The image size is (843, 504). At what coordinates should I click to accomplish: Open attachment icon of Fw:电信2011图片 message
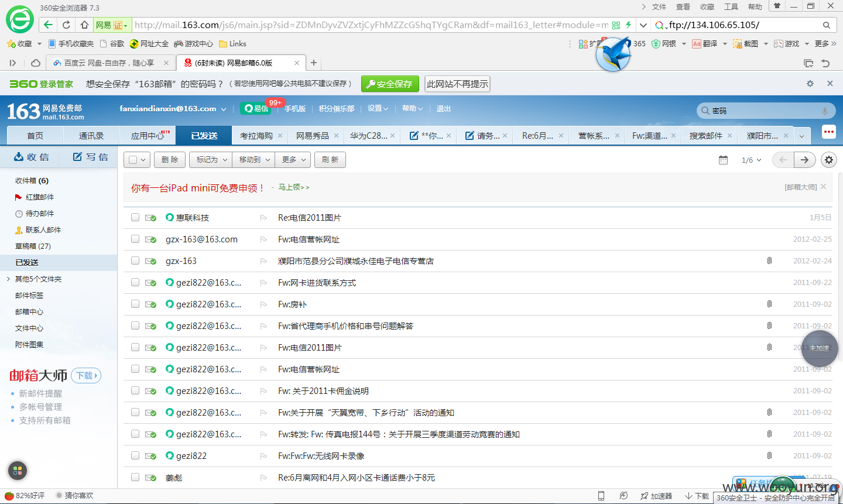(x=769, y=347)
